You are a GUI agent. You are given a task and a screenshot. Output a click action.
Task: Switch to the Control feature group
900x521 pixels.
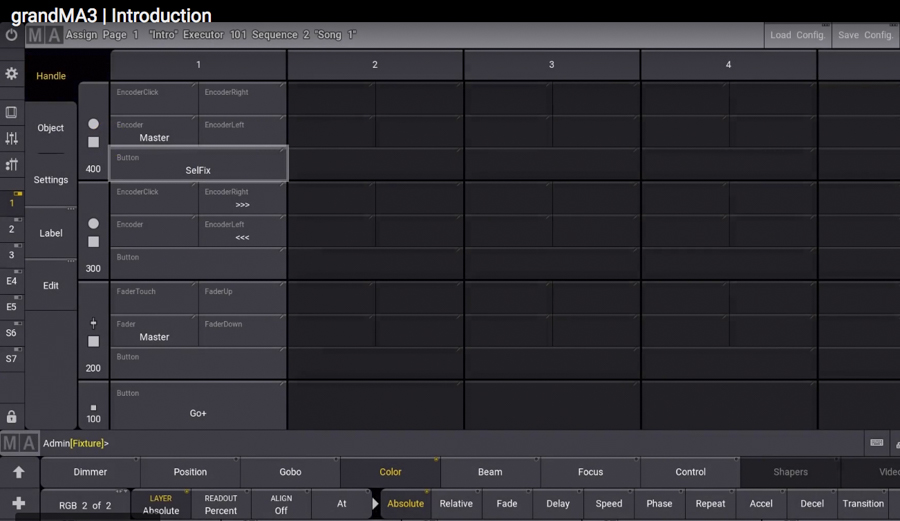[x=690, y=472]
